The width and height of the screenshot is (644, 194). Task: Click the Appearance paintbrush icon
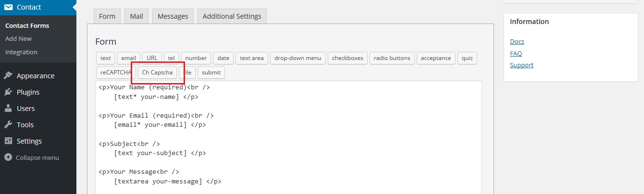coord(8,76)
